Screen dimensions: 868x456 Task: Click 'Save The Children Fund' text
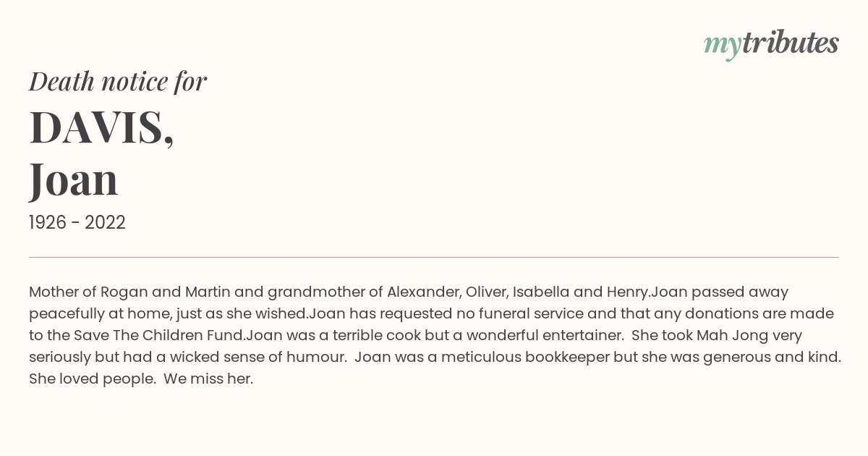[159, 336]
